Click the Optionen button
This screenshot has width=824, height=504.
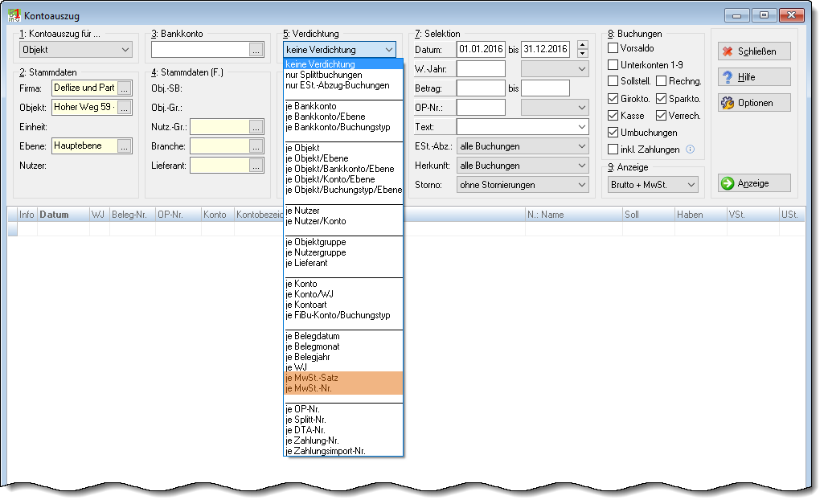[x=754, y=103]
